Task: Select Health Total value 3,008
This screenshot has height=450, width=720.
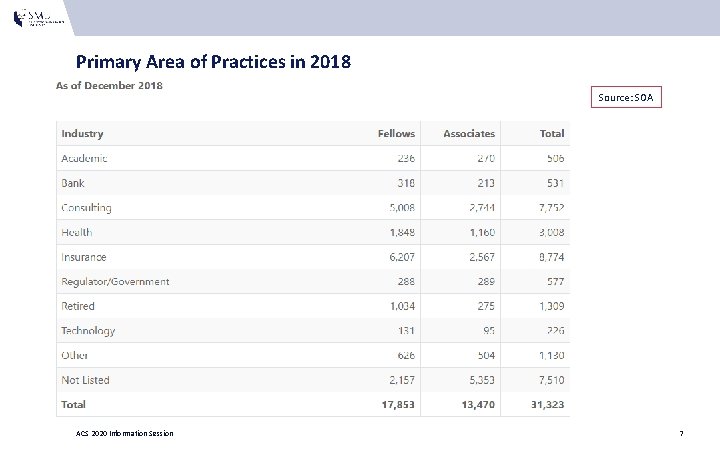Action: 551,232
